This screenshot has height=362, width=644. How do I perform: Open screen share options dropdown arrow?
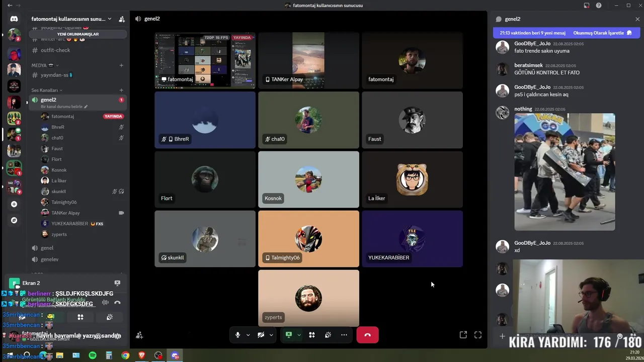(299, 335)
